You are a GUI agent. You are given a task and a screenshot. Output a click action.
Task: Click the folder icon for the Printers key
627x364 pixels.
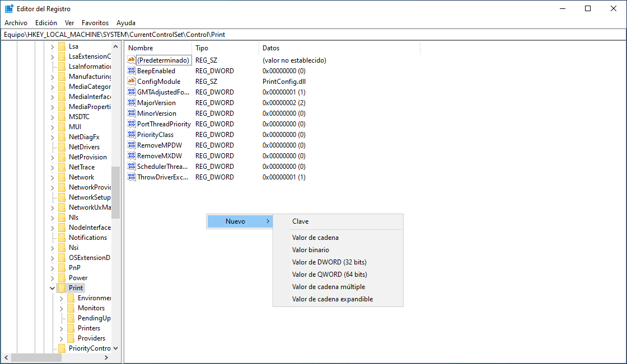pyautogui.click(x=71, y=328)
